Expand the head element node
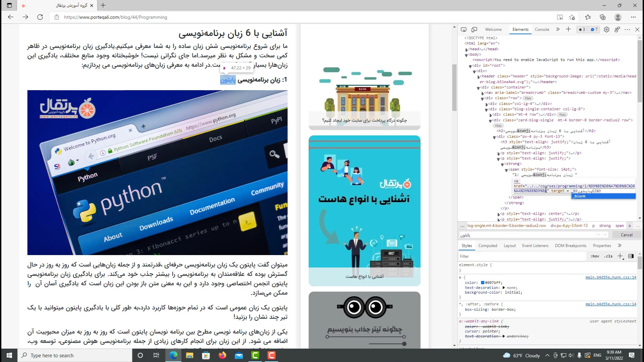Viewport: 644px width, 362px height. point(466,49)
